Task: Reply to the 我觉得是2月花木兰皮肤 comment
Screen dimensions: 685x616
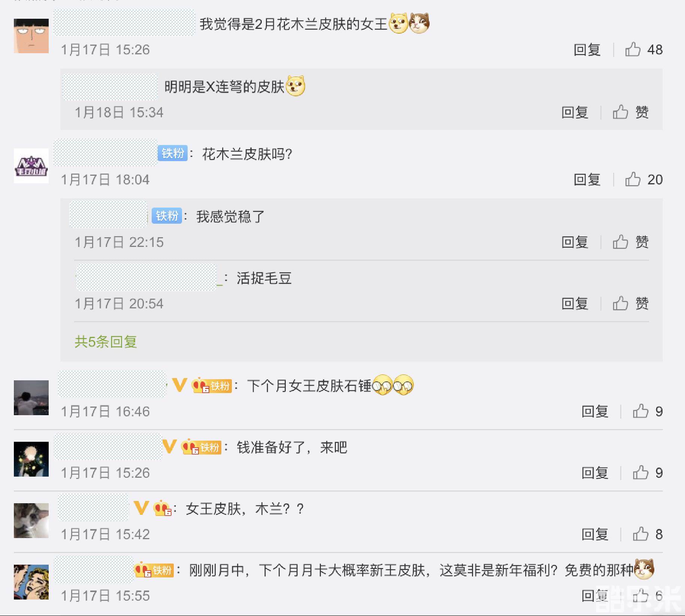Action: 587,49
